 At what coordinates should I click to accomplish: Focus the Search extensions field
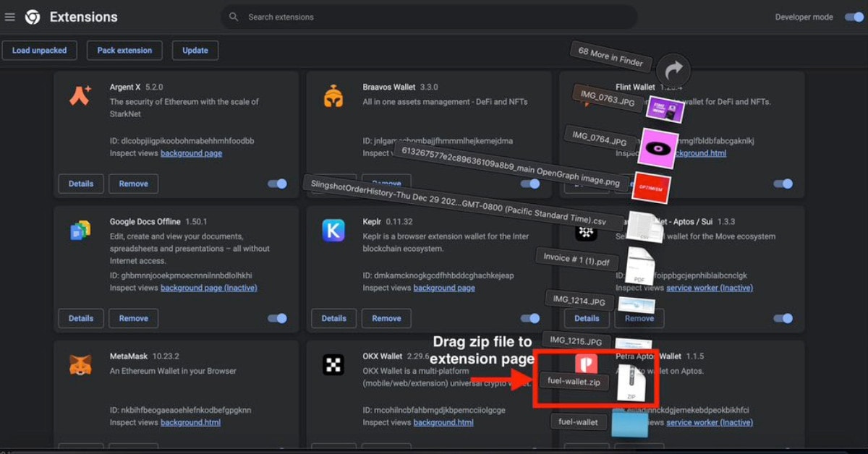pyautogui.click(x=429, y=17)
